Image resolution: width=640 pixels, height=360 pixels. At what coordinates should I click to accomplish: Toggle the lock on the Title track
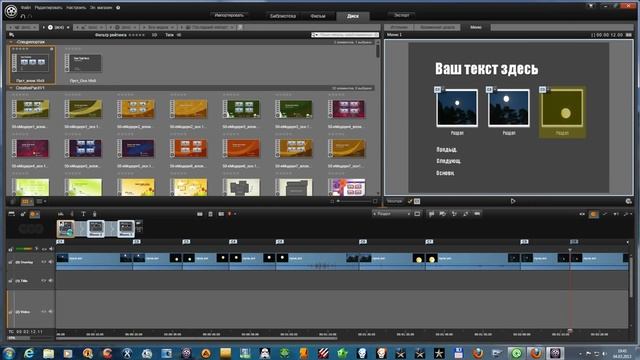(x=10, y=281)
